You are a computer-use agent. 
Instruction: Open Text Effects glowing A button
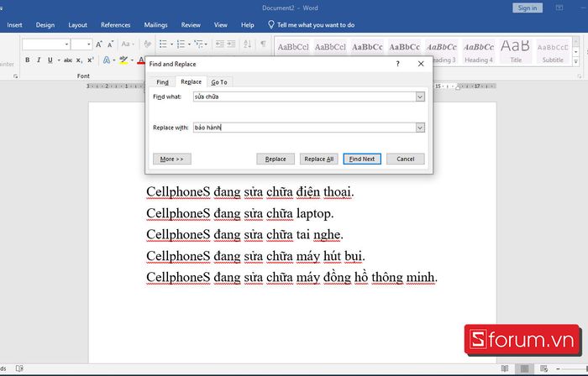point(107,60)
